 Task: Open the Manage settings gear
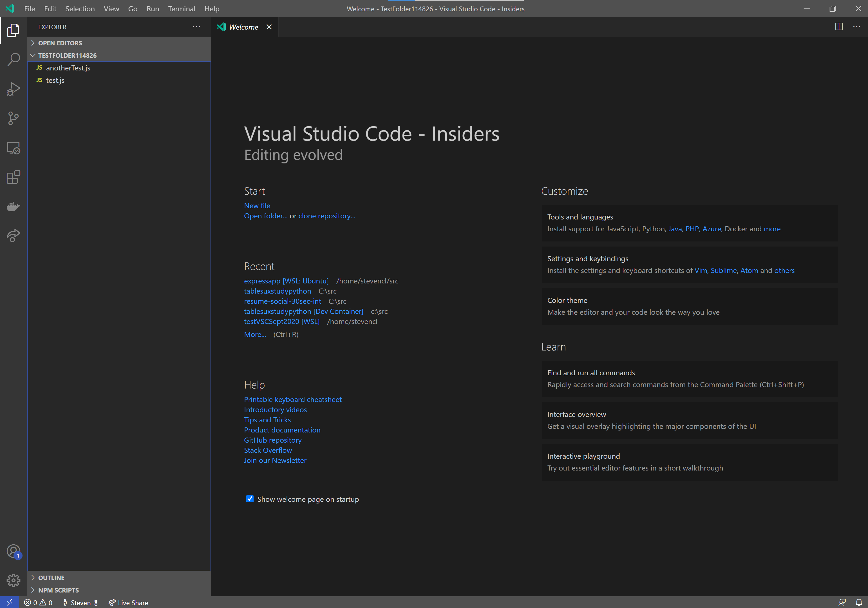[x=14, y=580]
